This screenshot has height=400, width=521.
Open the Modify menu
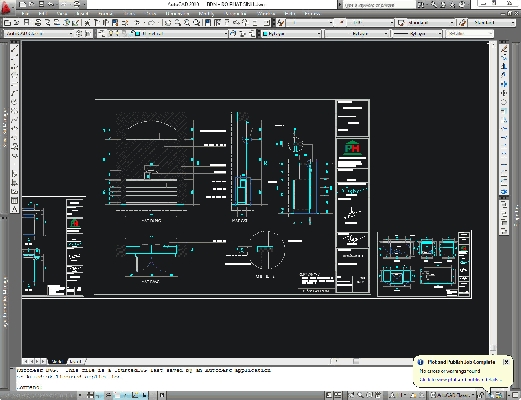(206, 14)
